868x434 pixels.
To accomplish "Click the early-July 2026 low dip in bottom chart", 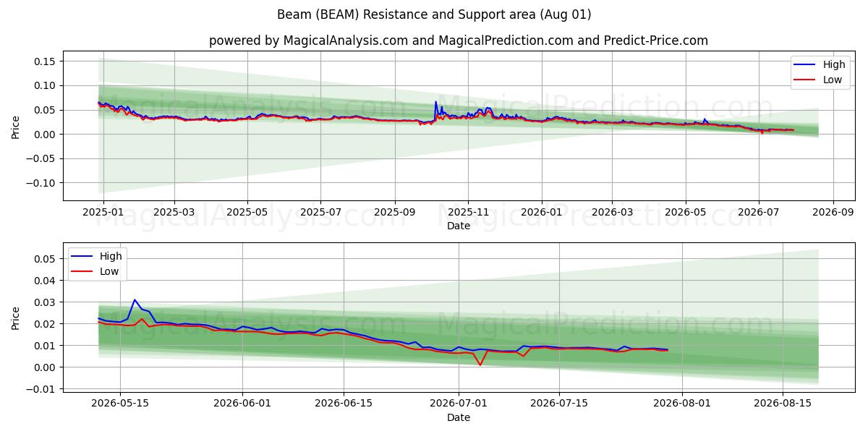I will click(480, 365).
